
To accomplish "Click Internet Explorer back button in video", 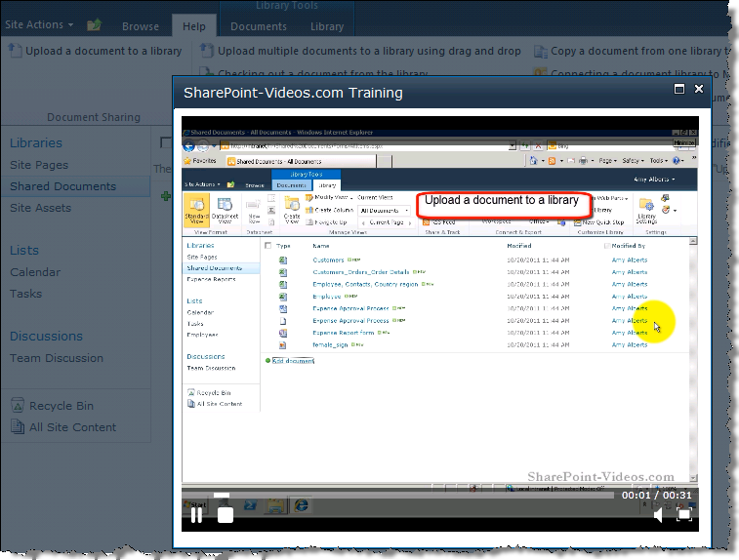I will (189, 146).
